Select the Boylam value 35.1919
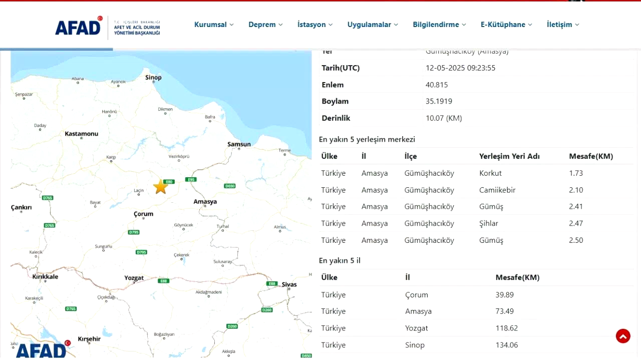This screenshot has width=641, height=364. (x=439, y=101)
